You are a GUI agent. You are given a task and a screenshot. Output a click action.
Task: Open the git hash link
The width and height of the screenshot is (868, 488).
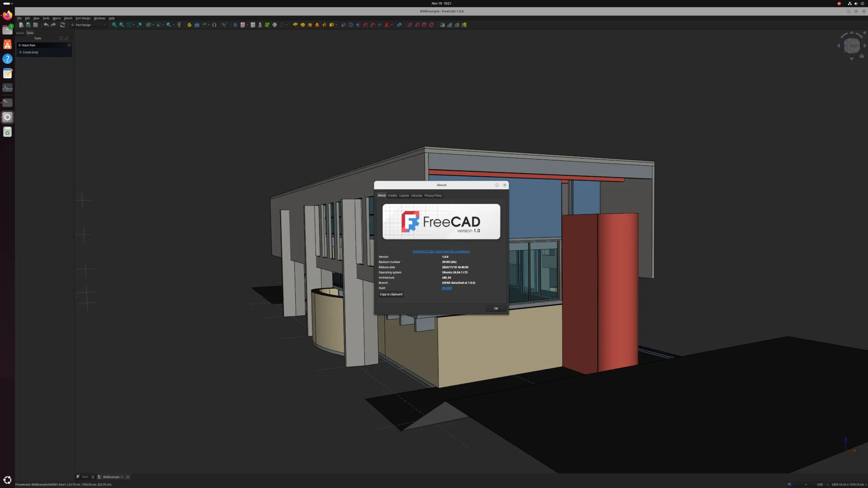point(447,288)
